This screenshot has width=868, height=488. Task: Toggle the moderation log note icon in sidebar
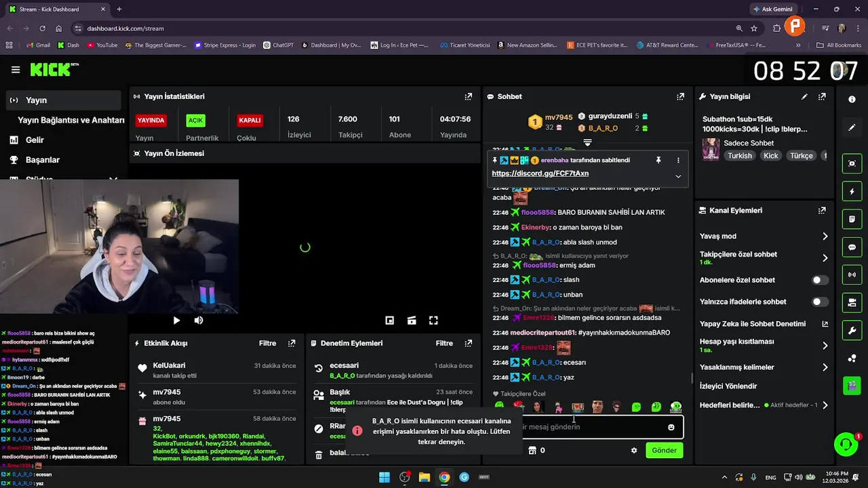852,220
